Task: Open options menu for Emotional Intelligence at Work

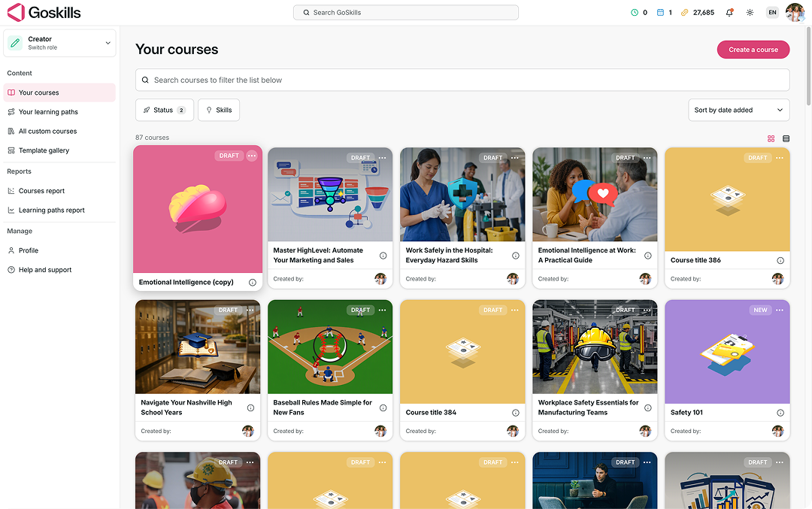Action: (x=647, y=157)
